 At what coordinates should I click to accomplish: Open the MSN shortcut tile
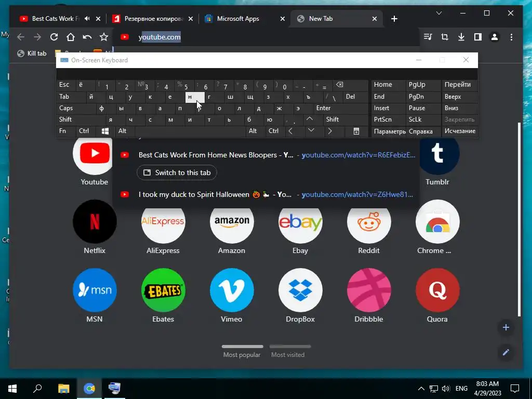tap(95, 290)
